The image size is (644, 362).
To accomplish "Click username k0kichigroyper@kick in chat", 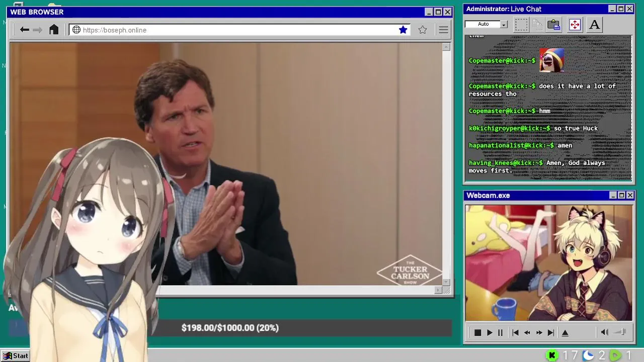I will pos(509,128).
